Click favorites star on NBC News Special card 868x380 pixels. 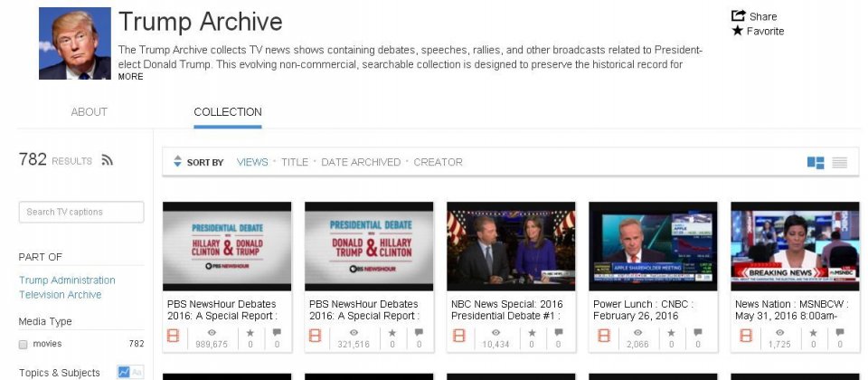532,332
